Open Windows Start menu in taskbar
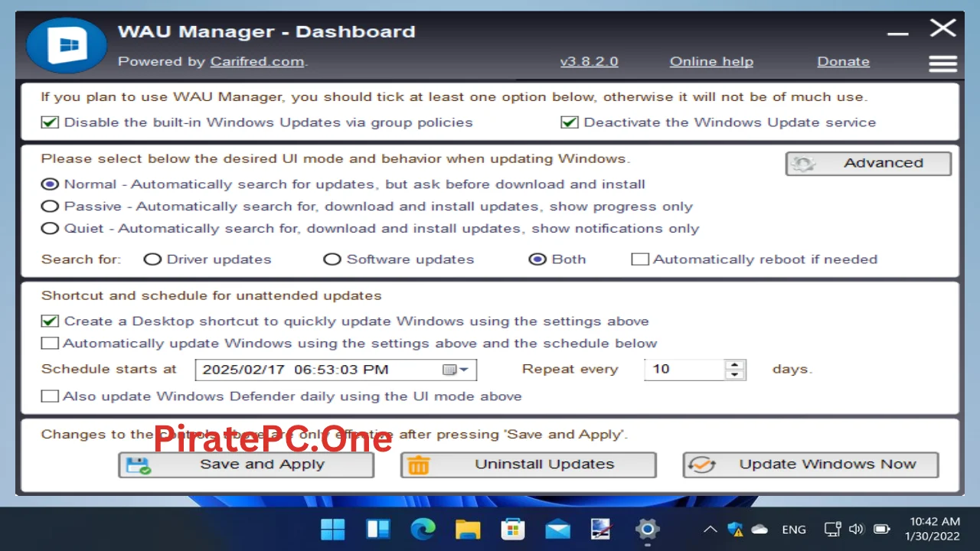980x551 pixels. coord(333,529)
